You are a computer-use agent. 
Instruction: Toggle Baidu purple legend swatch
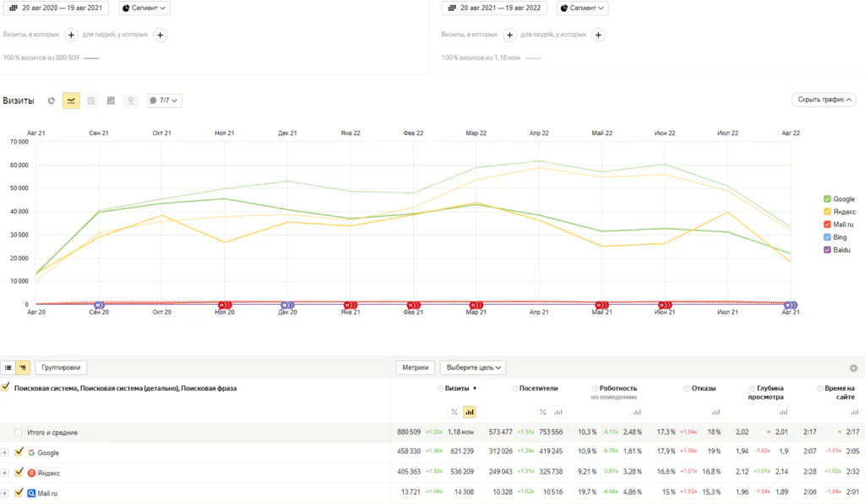click(827, 250)
